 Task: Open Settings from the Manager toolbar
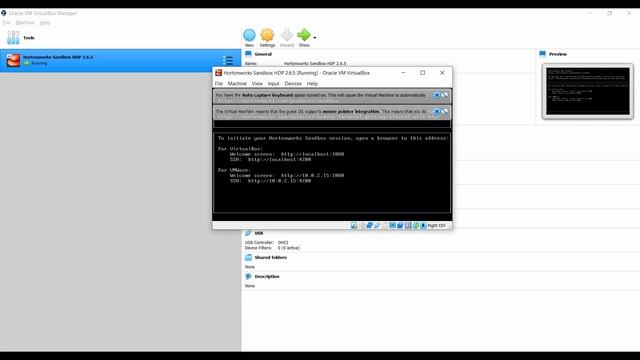[267, 35]
